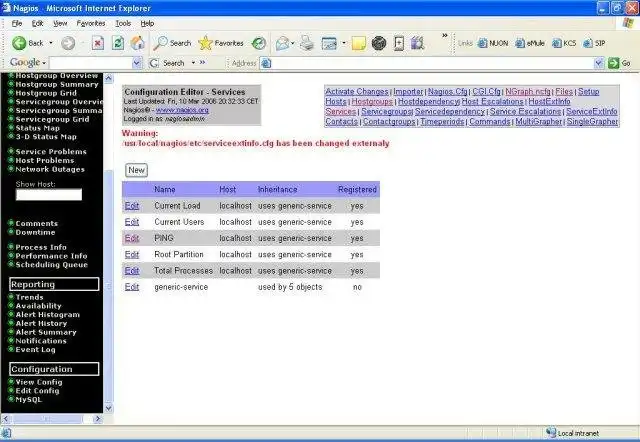
Task: Expand Address bar history dropdown
Action: click(598, 63)
